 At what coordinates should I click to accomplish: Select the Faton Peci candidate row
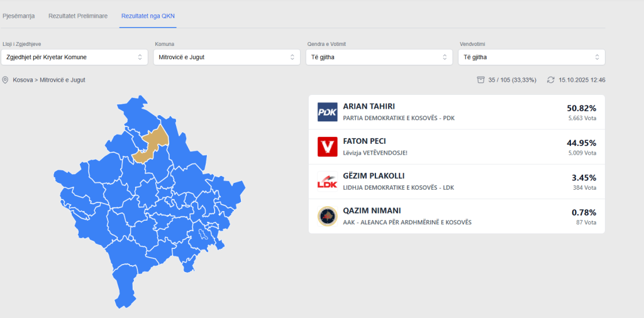coord(457,146)
